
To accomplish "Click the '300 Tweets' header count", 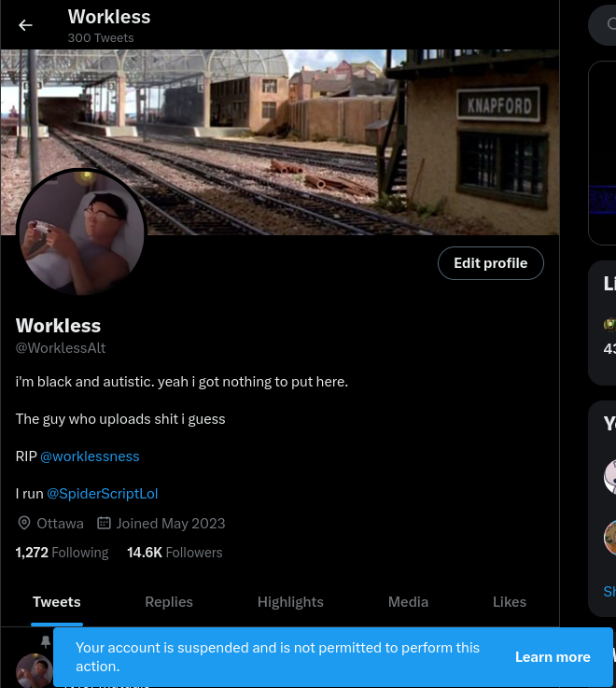I will [x=101, y=38].
